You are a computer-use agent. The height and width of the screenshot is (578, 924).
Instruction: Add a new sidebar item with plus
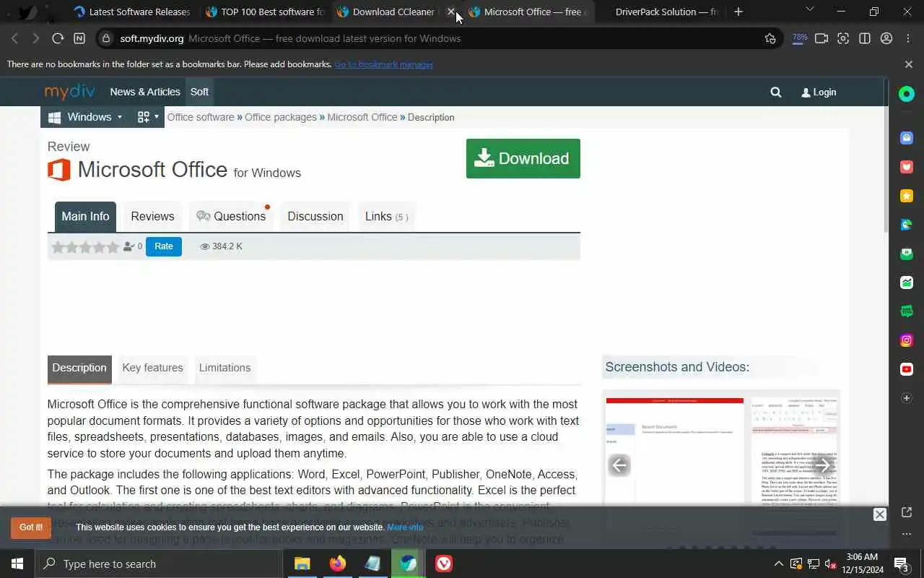pyautogui.click(x=907, y=398)
